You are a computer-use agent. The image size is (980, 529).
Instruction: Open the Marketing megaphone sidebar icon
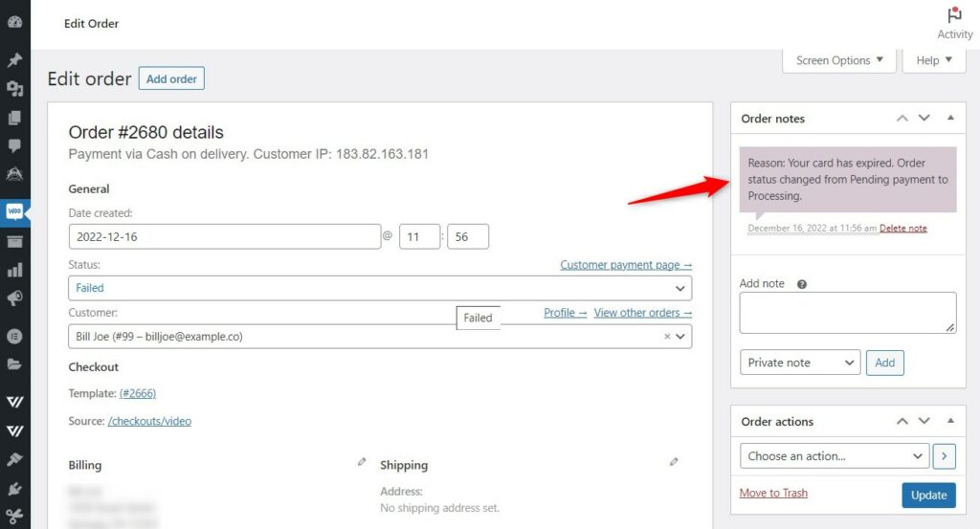click(14, 298)
